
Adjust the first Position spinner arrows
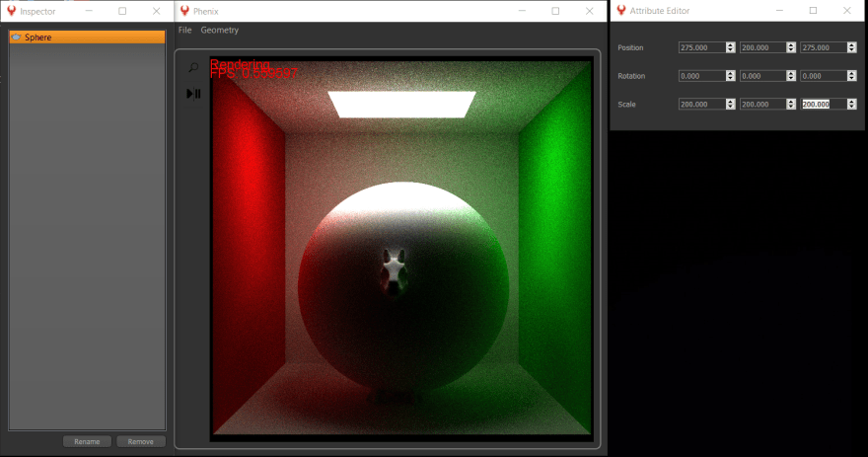[x=730, y=47]
